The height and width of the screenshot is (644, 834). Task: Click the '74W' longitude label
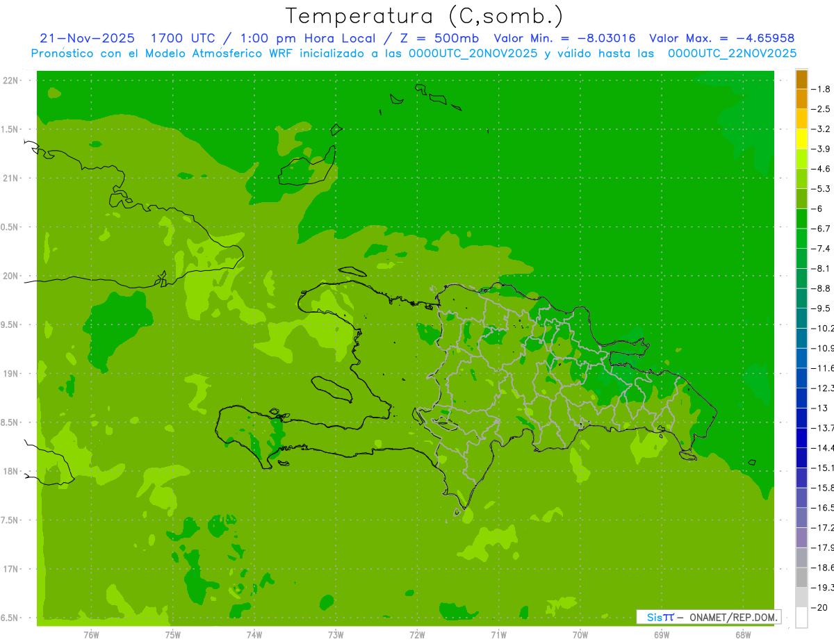click(254, 635)
